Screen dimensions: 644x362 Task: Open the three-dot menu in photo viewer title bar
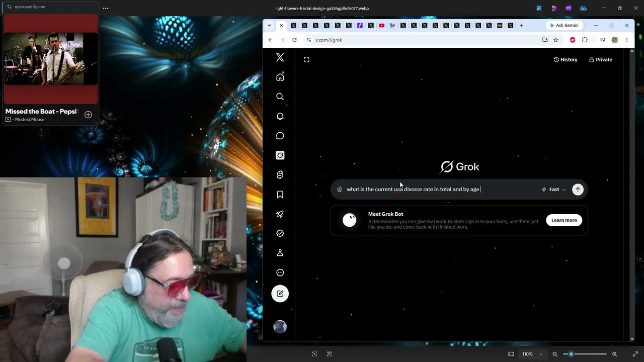(x=106, y=8)
